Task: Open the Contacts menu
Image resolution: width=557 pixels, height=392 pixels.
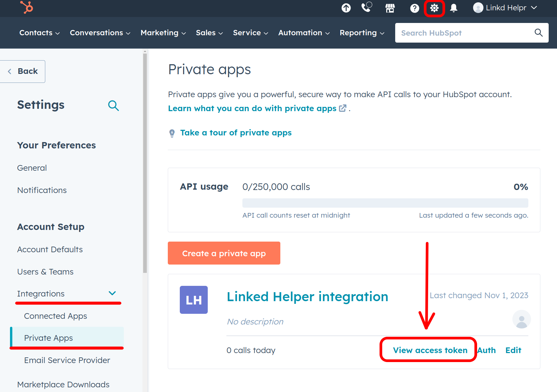Action: pyautogui.click(x=39, y=33)
